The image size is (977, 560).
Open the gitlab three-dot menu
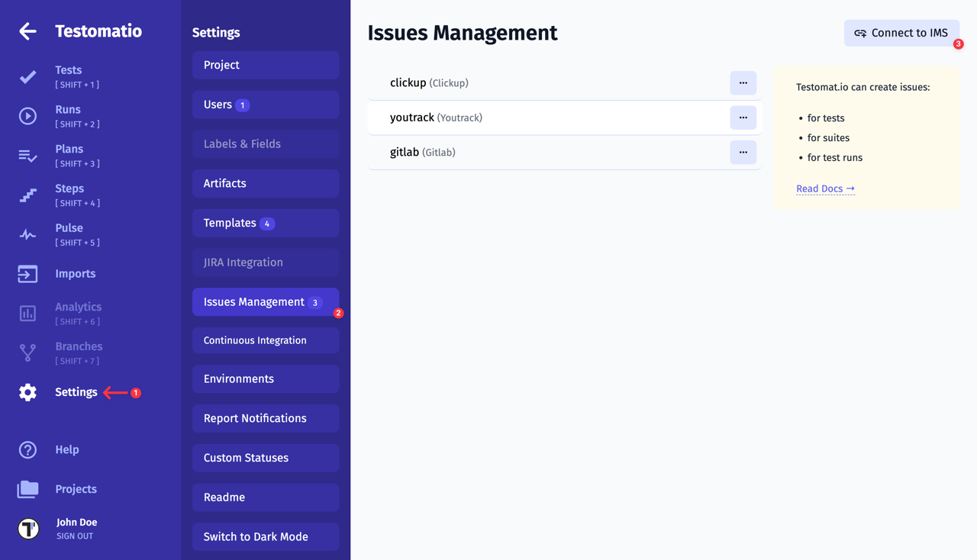[743, 153]
